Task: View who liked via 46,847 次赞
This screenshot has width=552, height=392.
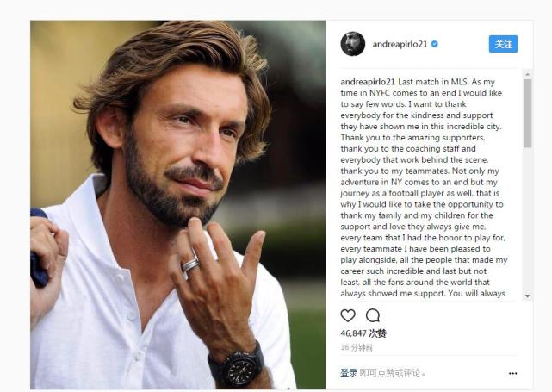Action: click(x=363, y=333)
